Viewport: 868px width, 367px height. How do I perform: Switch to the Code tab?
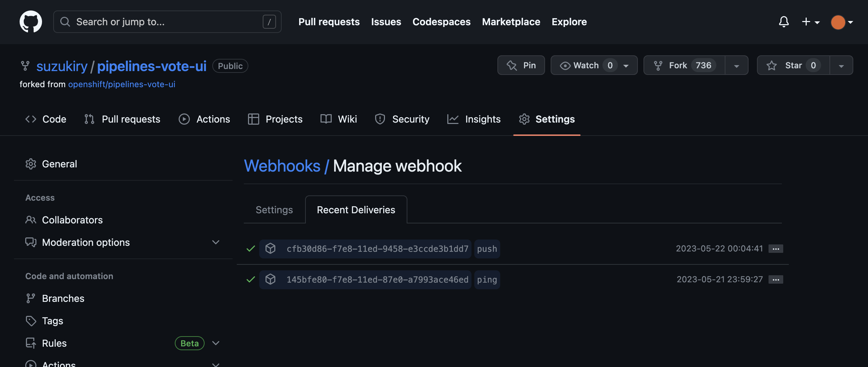click(46, 119)
